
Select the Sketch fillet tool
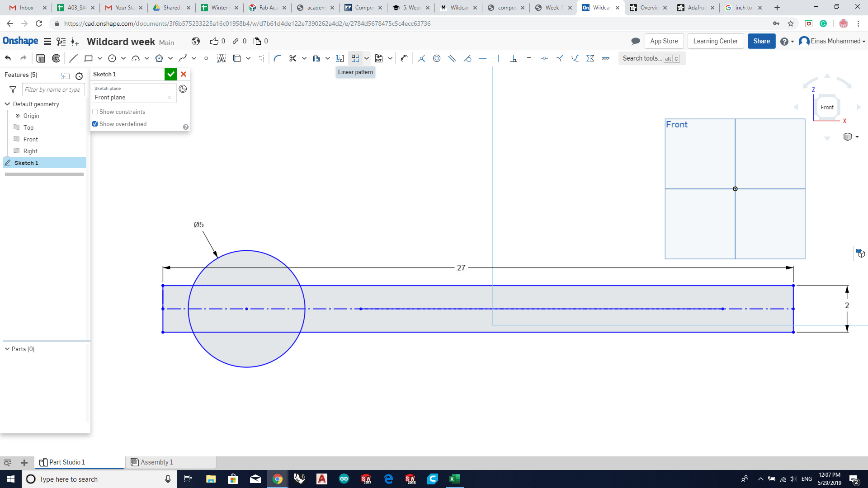278,58
